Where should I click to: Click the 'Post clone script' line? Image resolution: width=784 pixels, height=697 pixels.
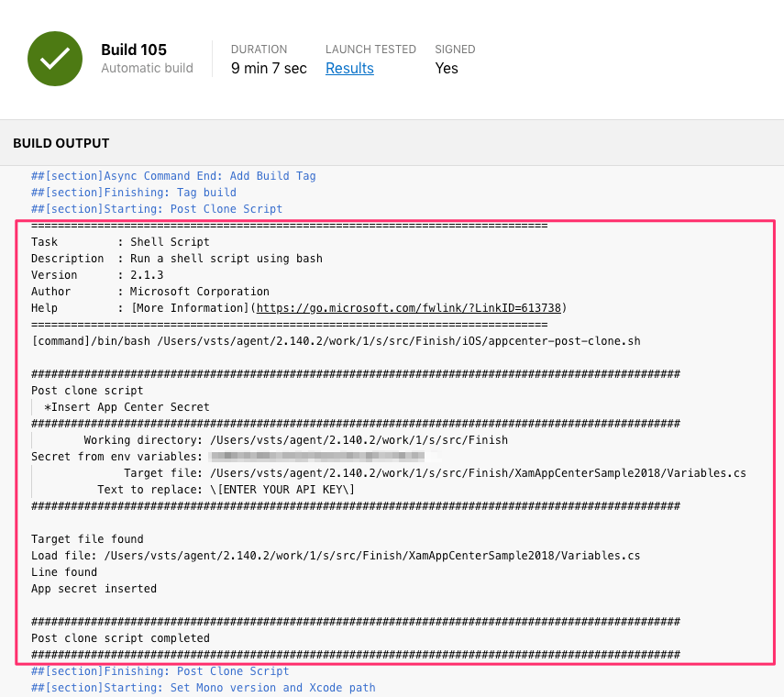[87, 391]
